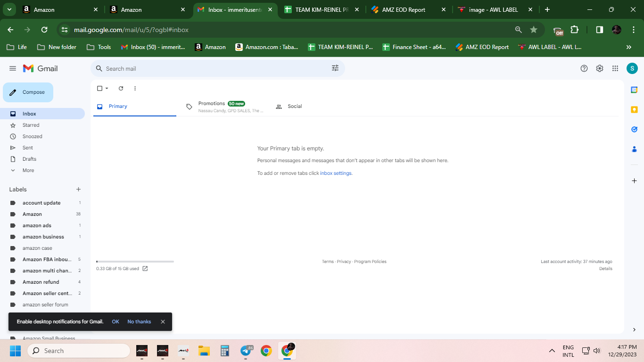This screenshot has height=362, width=644.
Task: Show hidden side panel arrow at bottom right
Action: pos(634,329)
